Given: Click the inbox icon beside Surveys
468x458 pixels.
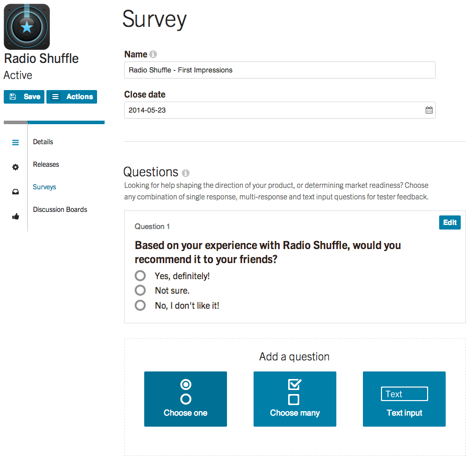Looking at the screenshot, I should pos(15,192).
